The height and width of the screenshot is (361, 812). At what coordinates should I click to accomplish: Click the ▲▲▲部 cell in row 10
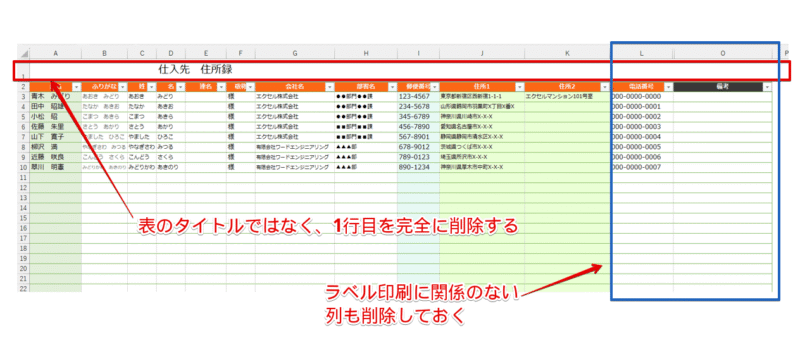(x=366, y=168)
